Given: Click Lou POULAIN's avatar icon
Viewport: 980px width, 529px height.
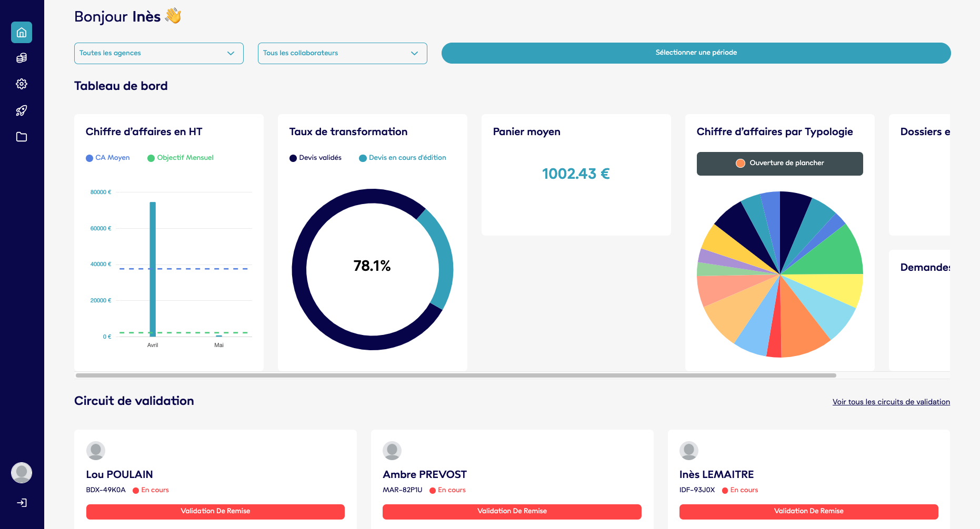Looking at the screenshot, I should [x=96, y=451].
